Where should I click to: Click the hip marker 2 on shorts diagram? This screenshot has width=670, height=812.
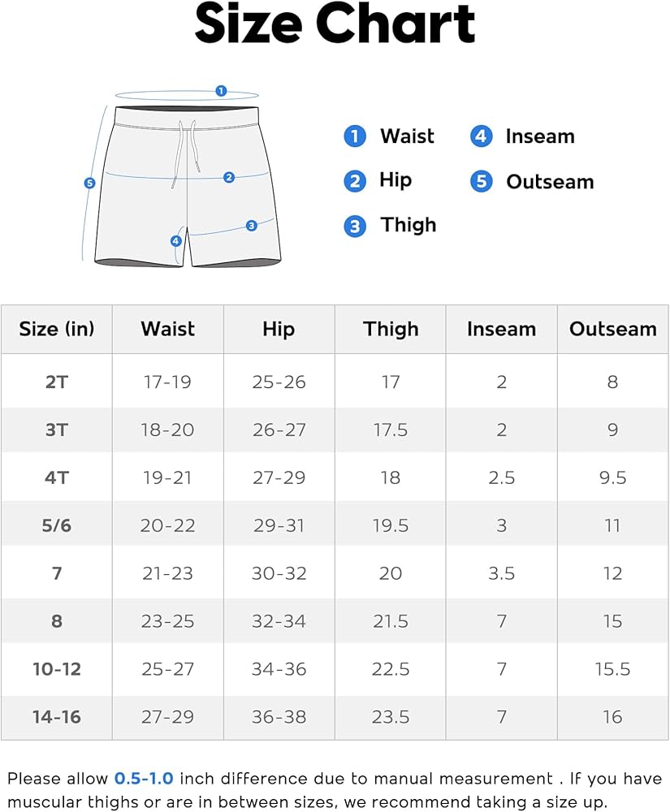coord(229,177)
